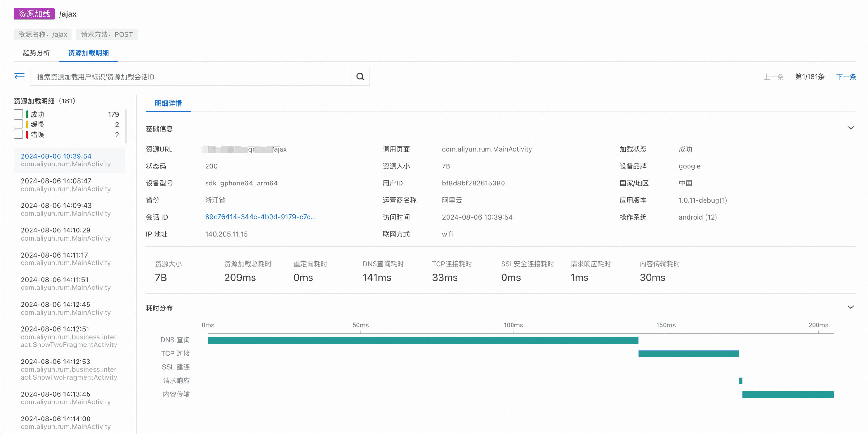868x434 pixels.
Task: Collapse the sidebar list icon
Action: click(x=20, y=77)
